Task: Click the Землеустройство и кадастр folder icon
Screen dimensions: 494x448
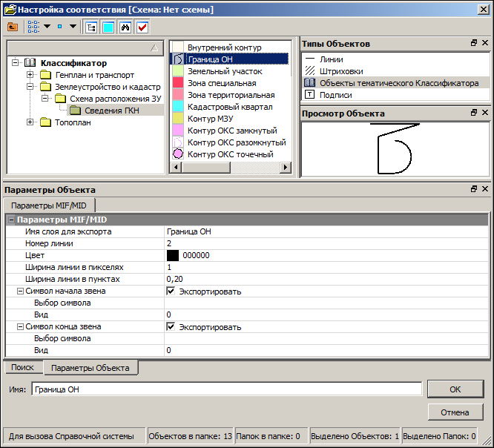Action: pos(46,87)
